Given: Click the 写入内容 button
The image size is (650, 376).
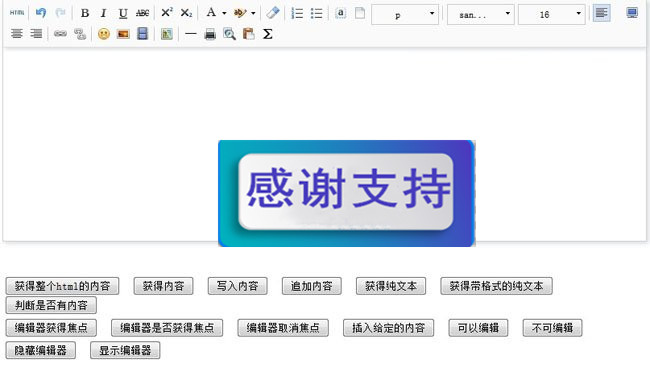Looking at the screenshot, I should (x=238, y=286).
